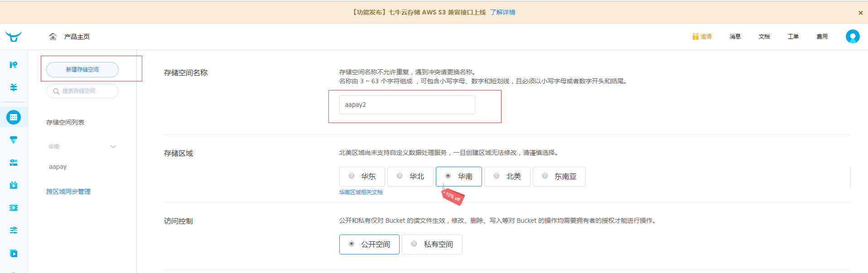Open 工单 in top navigation

point(793,37)
